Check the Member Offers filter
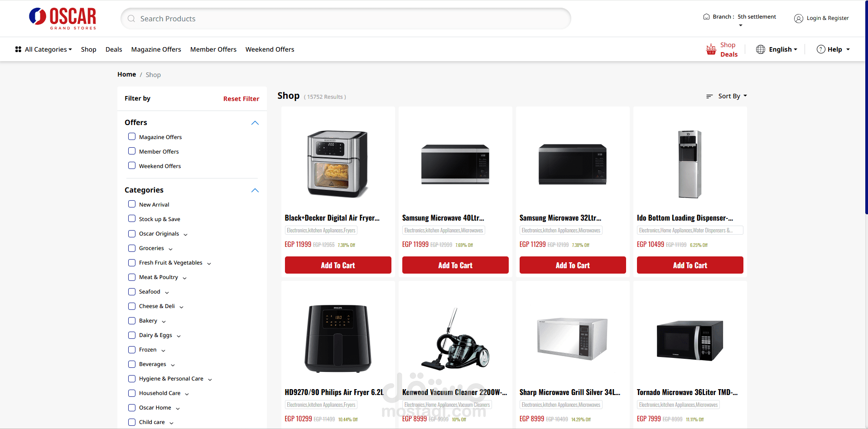 tap(132, 151)
